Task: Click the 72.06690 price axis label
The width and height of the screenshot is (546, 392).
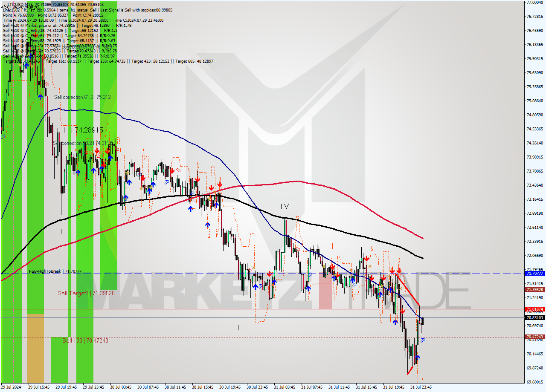Action: (534, 255)
